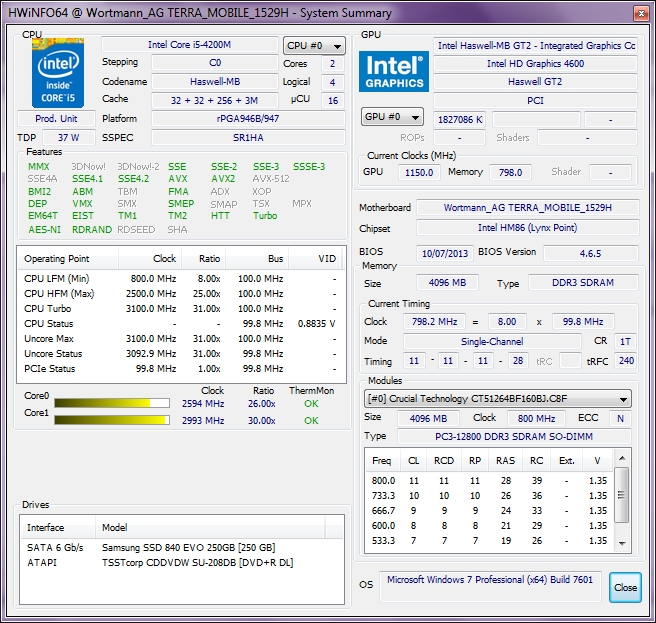Click the VID column header
This screenshot has width=656, height=623.
coord(315,259)
